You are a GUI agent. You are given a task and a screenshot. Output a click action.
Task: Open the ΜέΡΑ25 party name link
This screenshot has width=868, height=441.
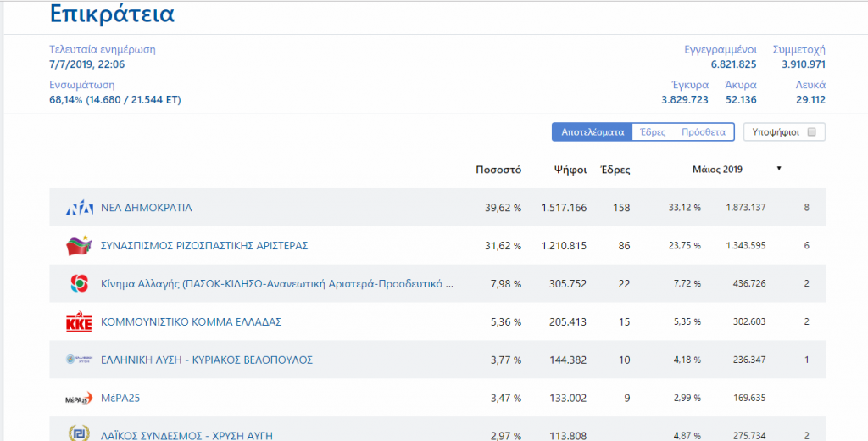[120, 398]
